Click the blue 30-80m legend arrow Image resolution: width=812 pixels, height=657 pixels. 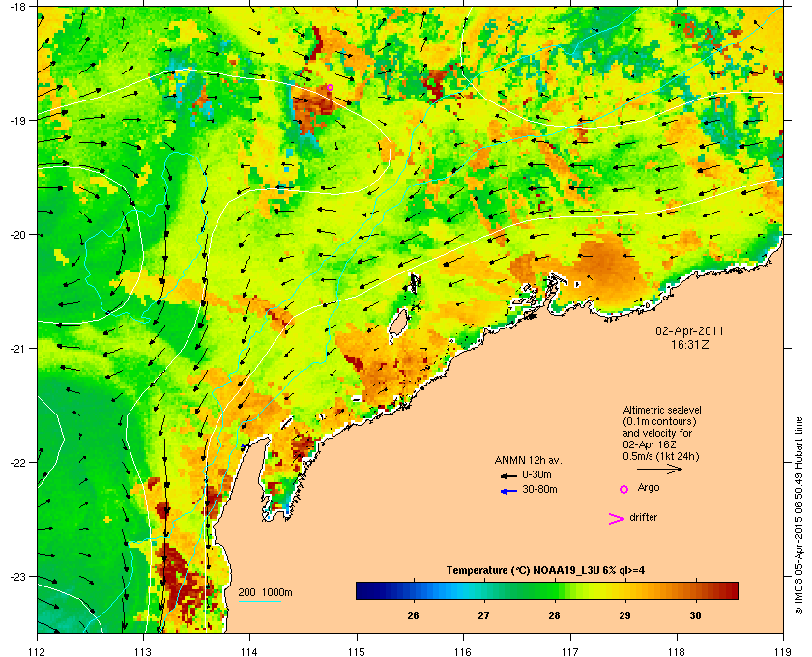[x=508, y=491]
